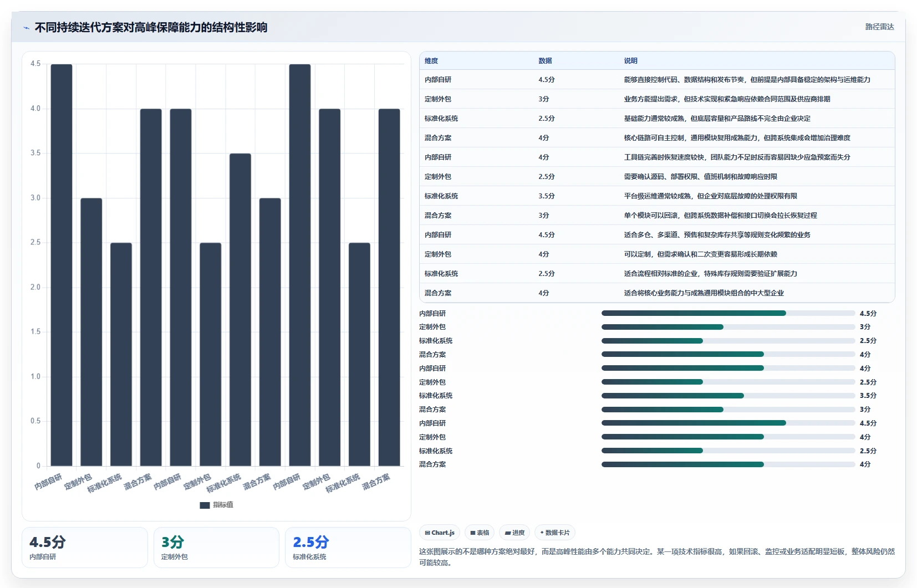The width and height of the screenshot is (917, 588).
Task: Select the row text starting 核心链路可自主控制
Action: pyautogui.click(x=737, y=138)
